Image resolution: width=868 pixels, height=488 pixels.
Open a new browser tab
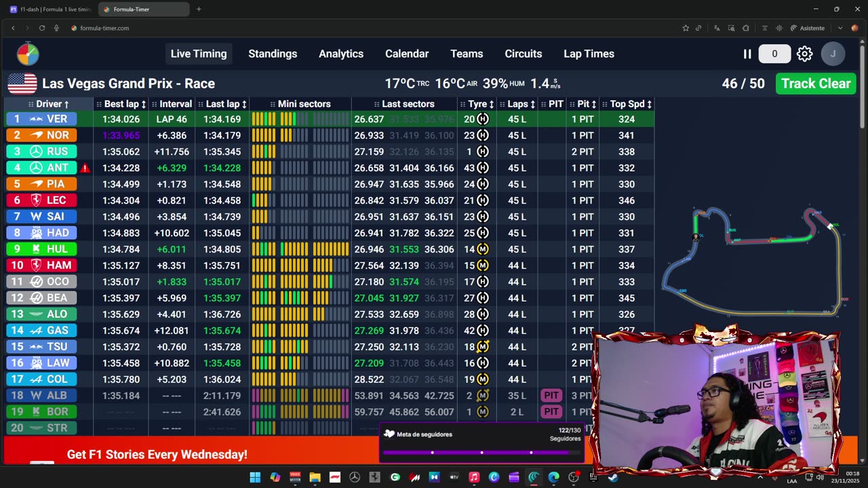click(199, 9)
